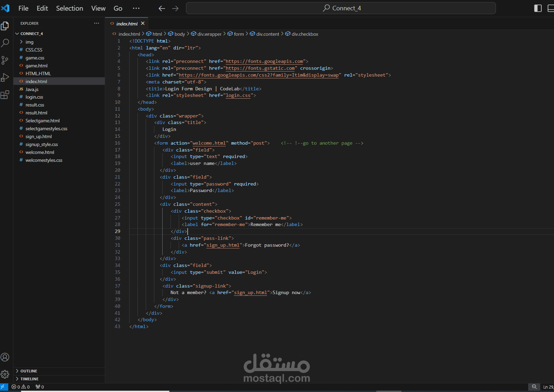Screen dimensions: 554x392
Task: Open selectgamestyles.css file
Action: pyautogui.click(x=59, y=128)
